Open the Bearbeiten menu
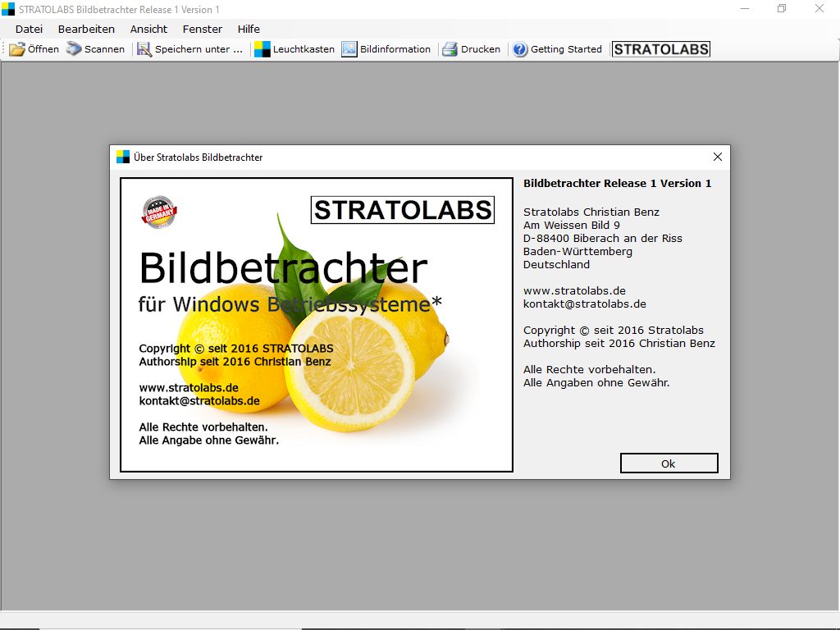840x630 pixels. [x=86, y=29]
